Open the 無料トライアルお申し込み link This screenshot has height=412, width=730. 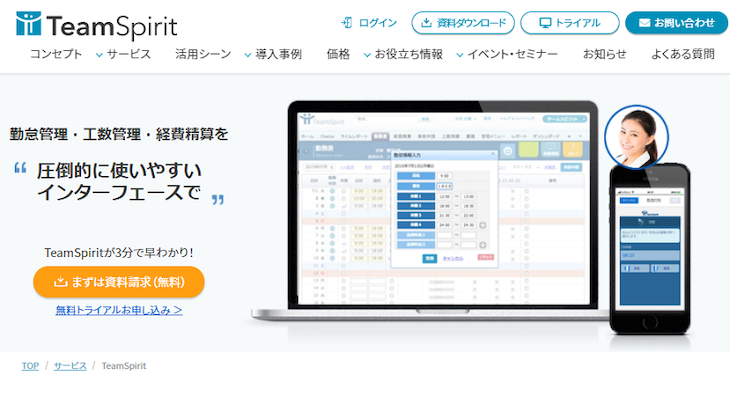click(119, 310)
